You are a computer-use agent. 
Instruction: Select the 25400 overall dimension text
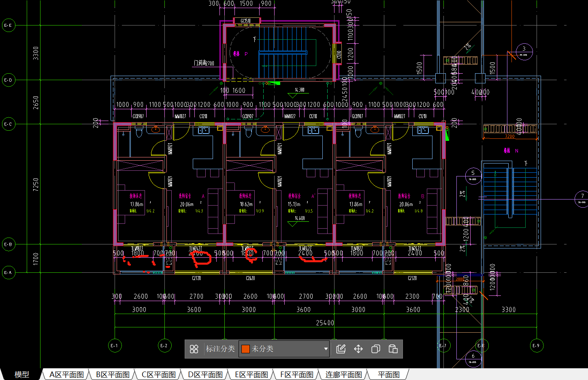tap(325, 323)
